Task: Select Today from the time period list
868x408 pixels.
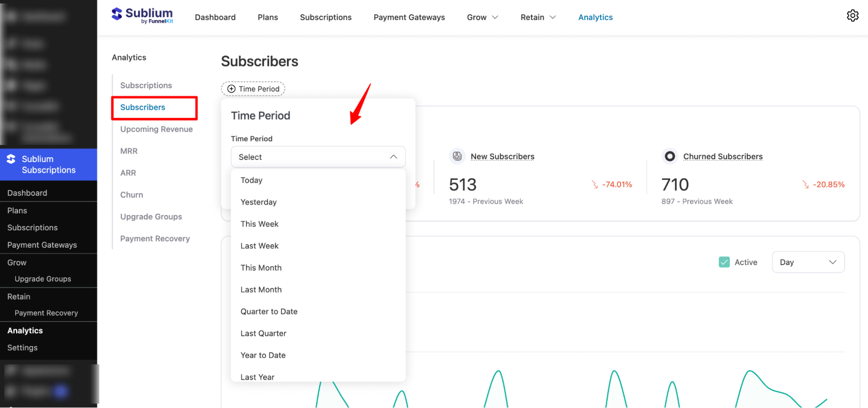Action: (251, 180)
